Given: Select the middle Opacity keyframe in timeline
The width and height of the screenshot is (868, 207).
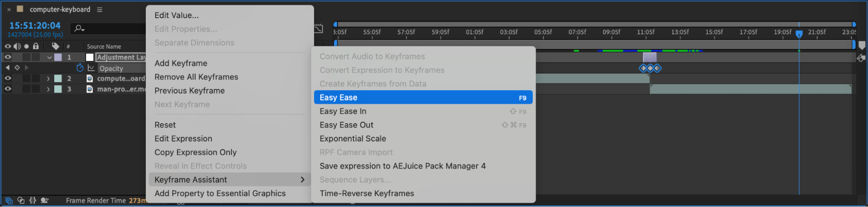Looking at the screenshot, I should pos(650,68).
